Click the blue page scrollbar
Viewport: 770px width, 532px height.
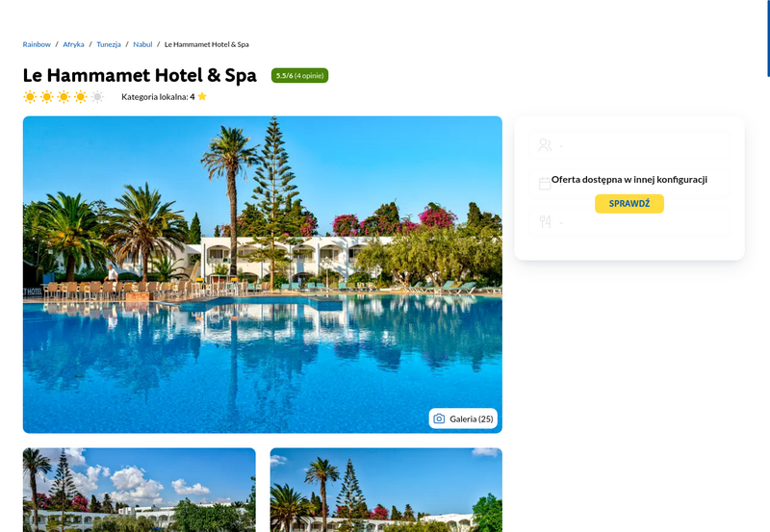(768, 38)
